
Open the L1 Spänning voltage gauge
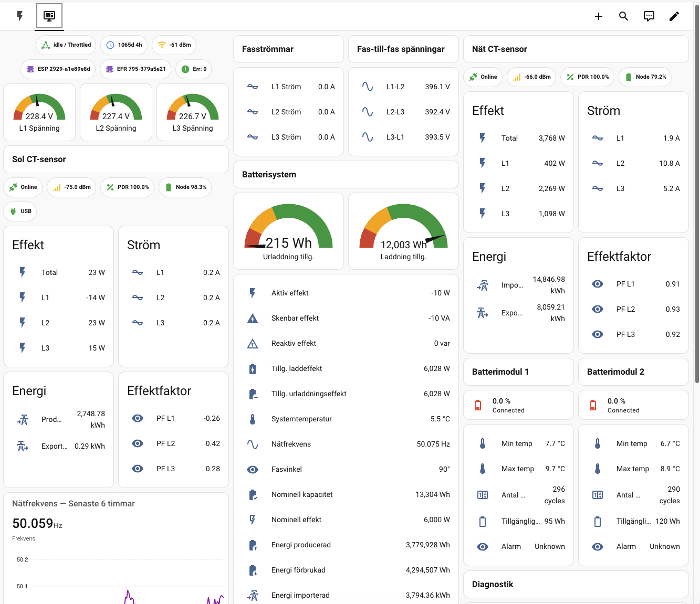[39, 112]
